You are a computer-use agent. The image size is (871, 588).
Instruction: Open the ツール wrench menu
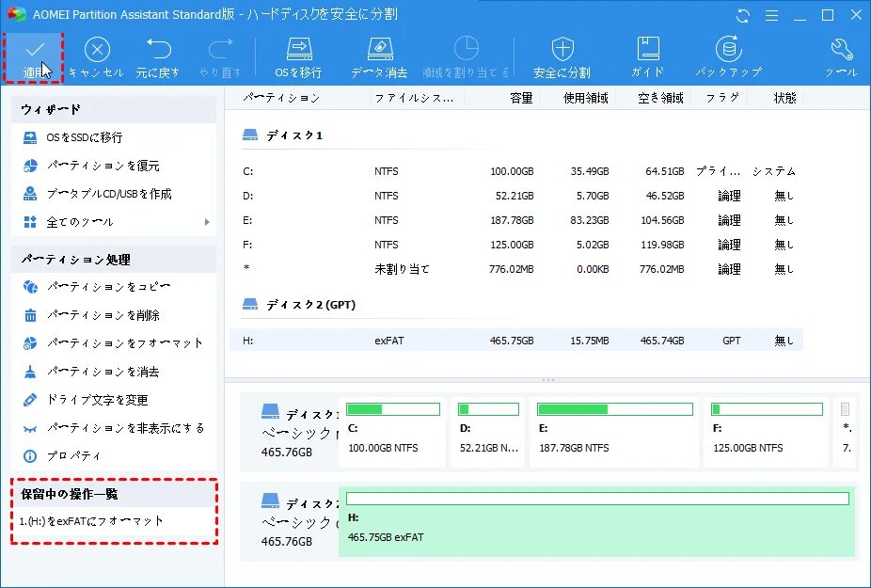[x=841, y=57]
